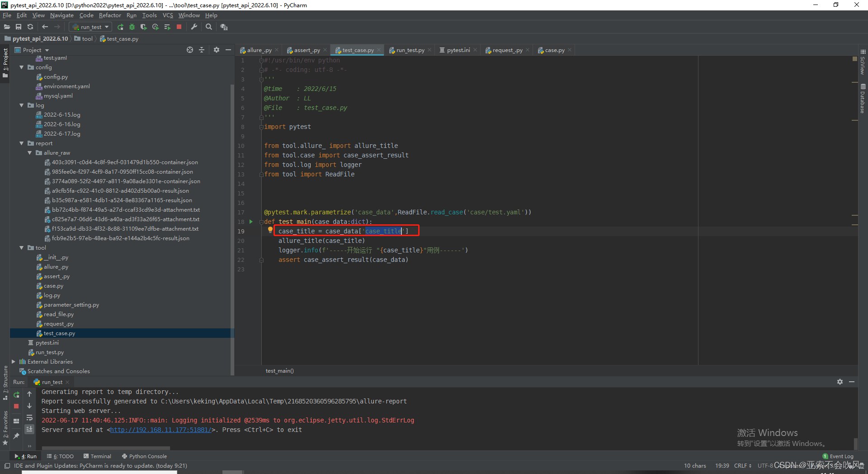868x474 pixels.
Task: Toggle tool window bars in status corner
Action: coord(7,466)
